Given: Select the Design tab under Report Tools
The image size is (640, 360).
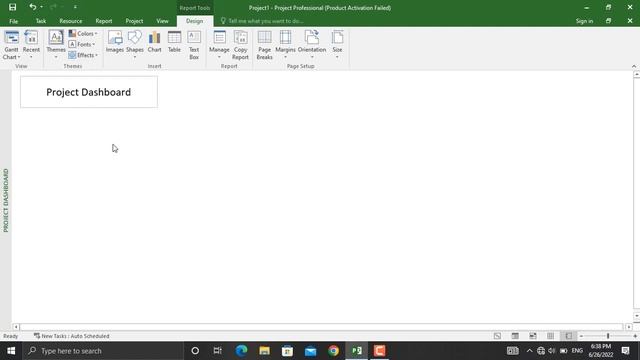Looking at the screenshot, I should tap(194, 21).
